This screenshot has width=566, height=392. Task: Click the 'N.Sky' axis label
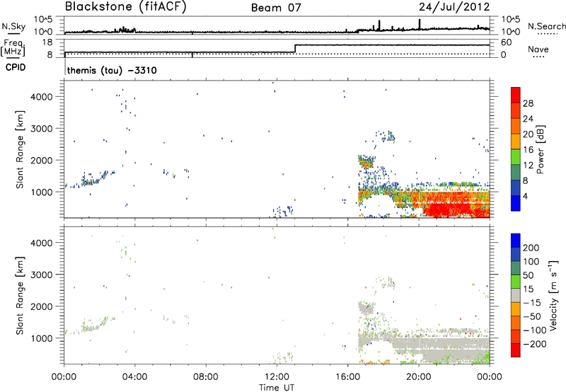(x=13, y=26)
